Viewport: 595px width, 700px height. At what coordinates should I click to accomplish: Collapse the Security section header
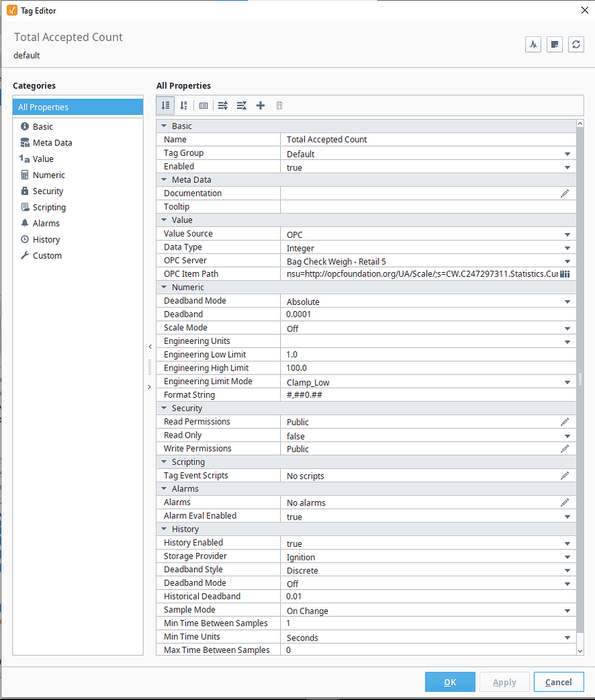pyautogui.click(x=164, y=407)
